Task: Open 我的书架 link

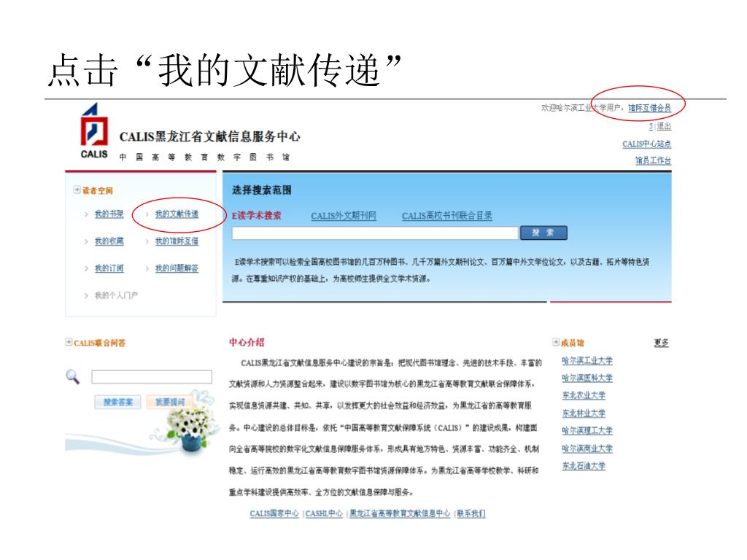Action: (x=109, y=214)
